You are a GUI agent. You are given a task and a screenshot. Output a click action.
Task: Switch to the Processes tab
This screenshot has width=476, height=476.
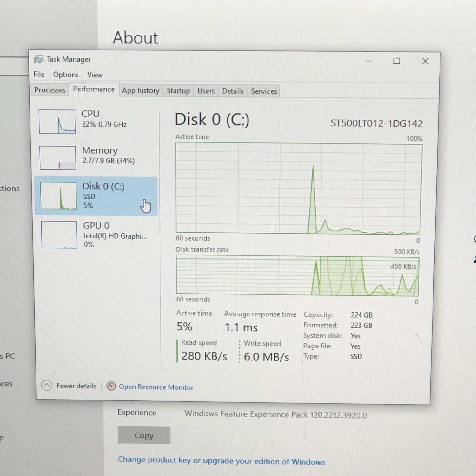tap(50, 90)
